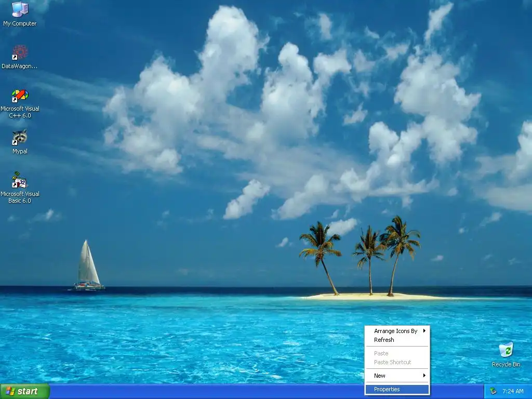Screen dimensions: 532x399
Task: Choose Refresh from the context menu
Action: pyautogui.click(x=397, y=340)
